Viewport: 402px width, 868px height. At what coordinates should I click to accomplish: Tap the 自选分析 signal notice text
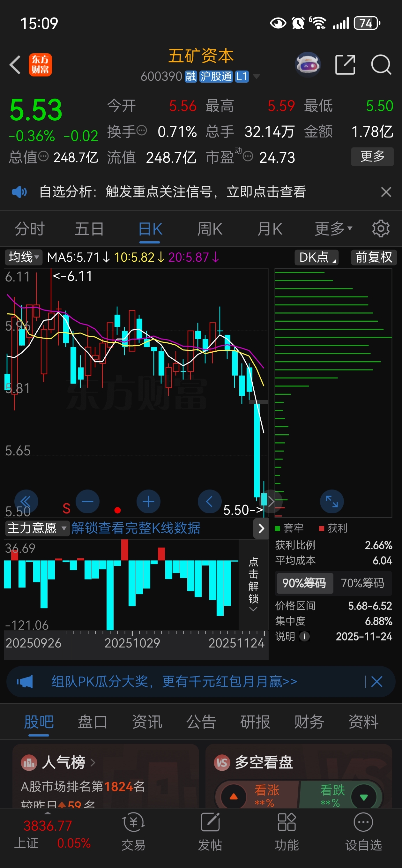(173, 192)
